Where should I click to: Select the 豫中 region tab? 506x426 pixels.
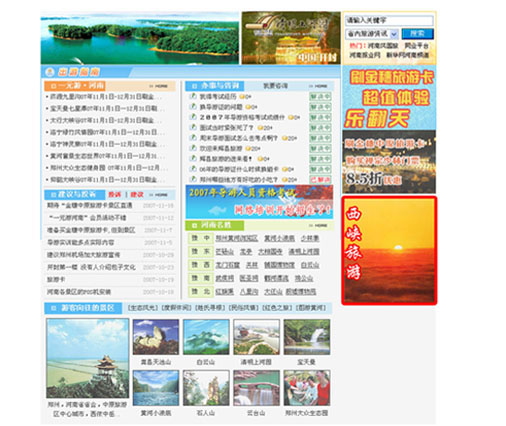pyautogui.click(x=200, y=238)
